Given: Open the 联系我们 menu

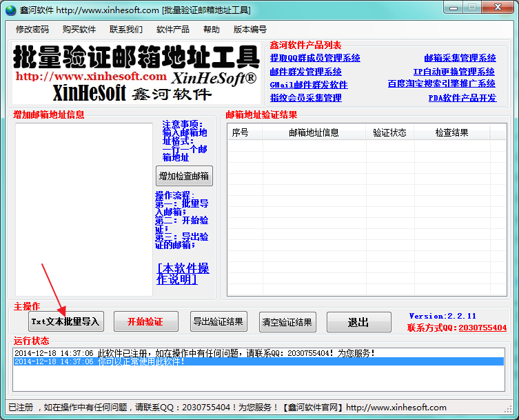Looking at the screenshot, I should 125,30.
